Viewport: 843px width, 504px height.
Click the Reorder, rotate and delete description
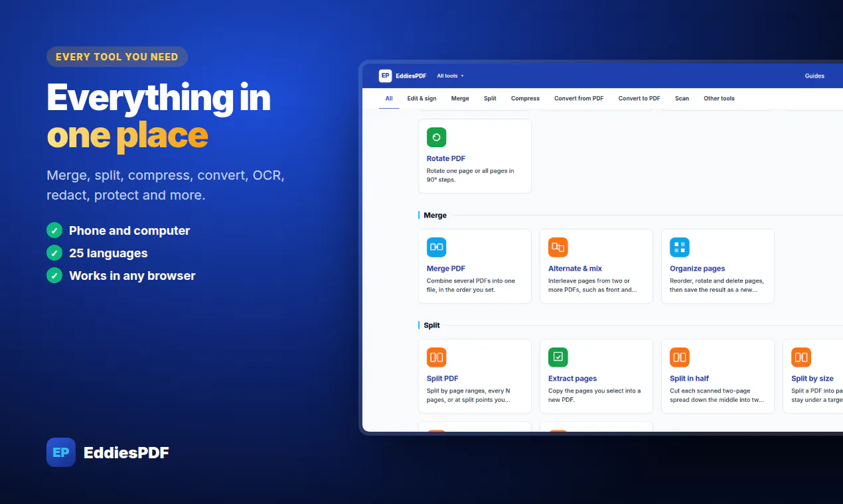[717, 285]
